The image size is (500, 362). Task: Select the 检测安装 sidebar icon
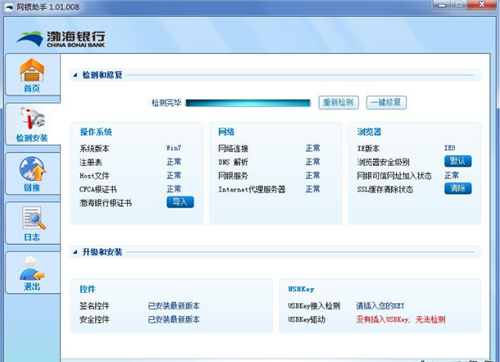tap(32, 124)
